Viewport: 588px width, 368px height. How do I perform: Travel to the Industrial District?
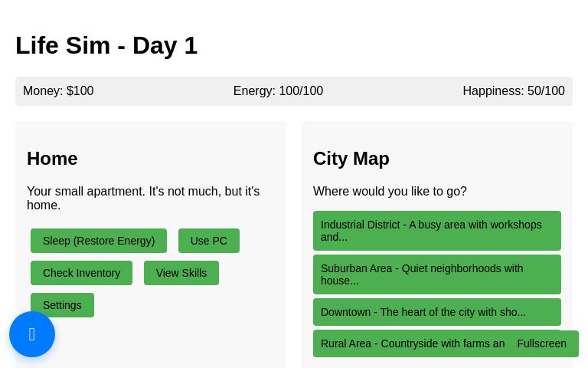pyautogui.click(x=436, y=231)
